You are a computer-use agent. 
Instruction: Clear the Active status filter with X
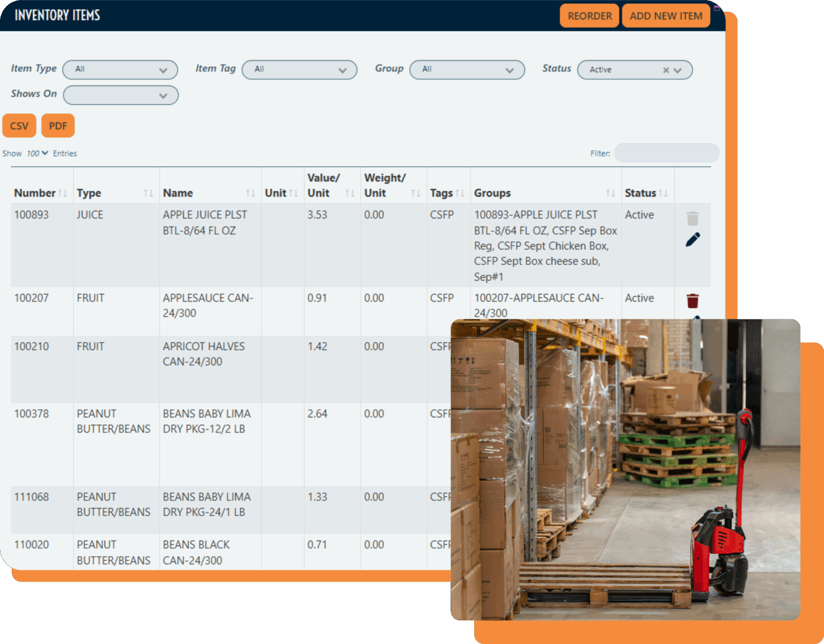[x=666, y=70]
